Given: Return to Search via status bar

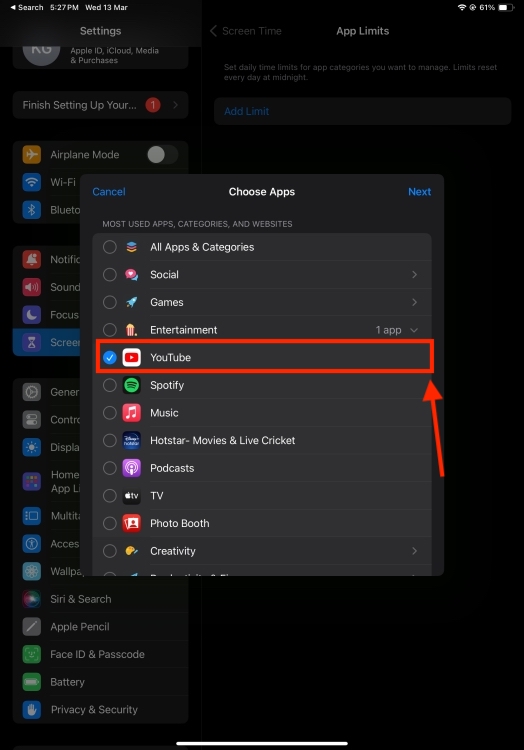Looking at the screenshot, I should [x=26, y=7].
